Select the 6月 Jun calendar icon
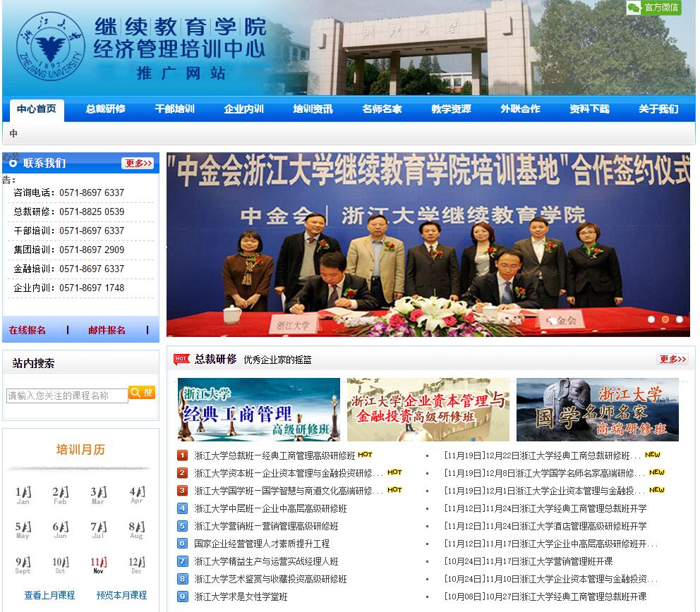 pos(60,530)
